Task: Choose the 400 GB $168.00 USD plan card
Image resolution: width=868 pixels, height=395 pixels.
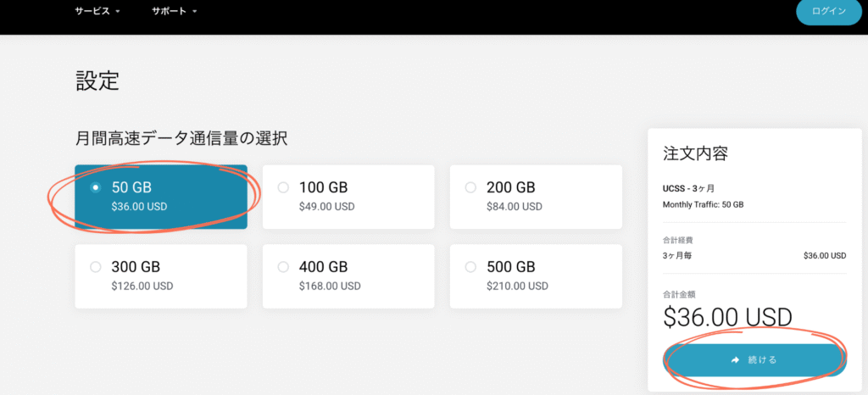Action: 348,276
